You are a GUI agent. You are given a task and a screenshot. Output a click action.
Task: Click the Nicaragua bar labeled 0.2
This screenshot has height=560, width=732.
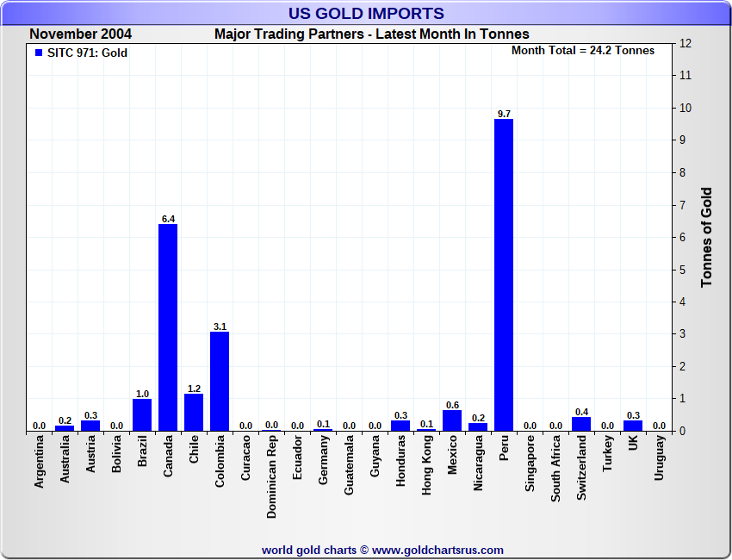pyautogui.click(x=478, y=426)
